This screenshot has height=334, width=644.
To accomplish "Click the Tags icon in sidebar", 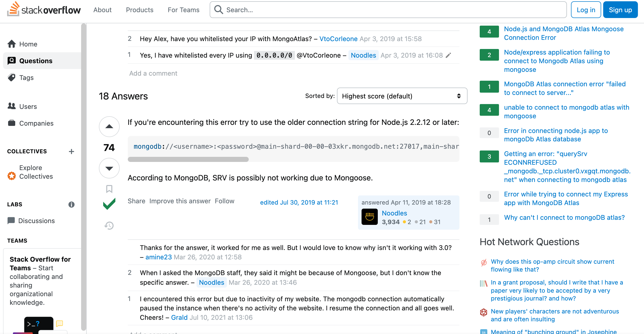I will pos(12,77).
